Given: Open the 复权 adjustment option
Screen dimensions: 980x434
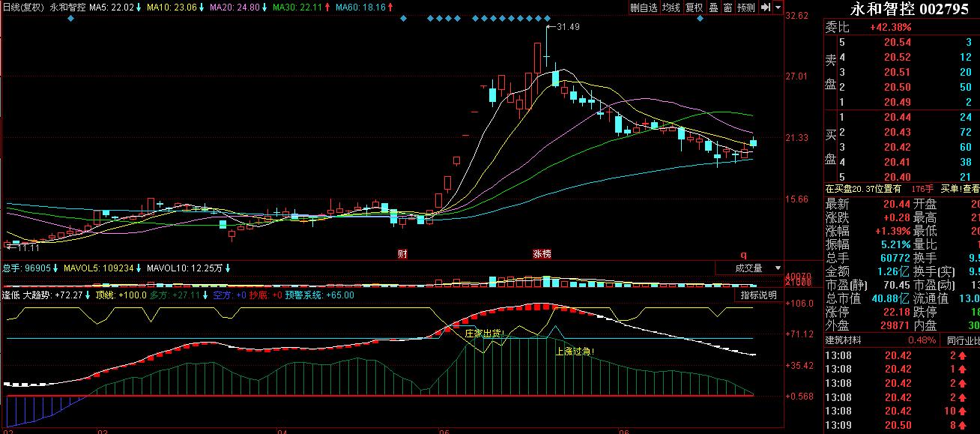Looking at the screenshot, I should click(695, 7).
